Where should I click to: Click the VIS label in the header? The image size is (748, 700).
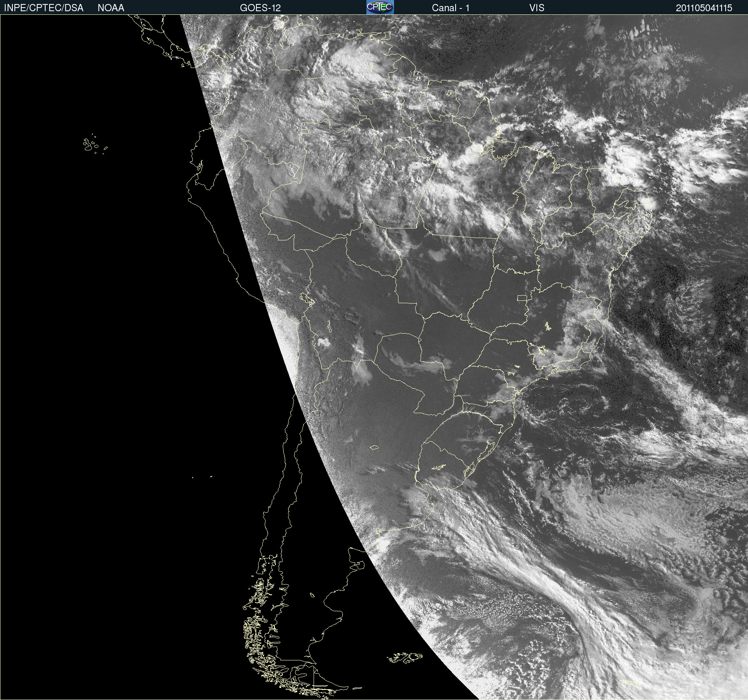tap(537, 8)
